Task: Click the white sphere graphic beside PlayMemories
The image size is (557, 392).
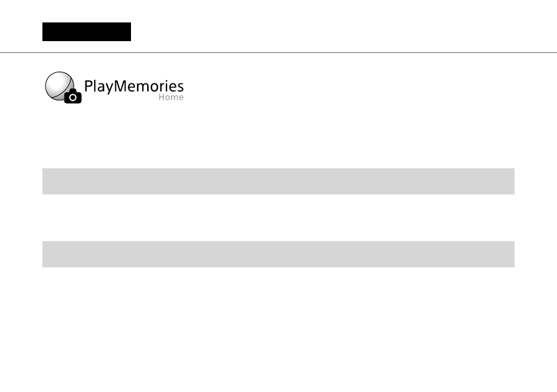Action: (x=59, y=86)
